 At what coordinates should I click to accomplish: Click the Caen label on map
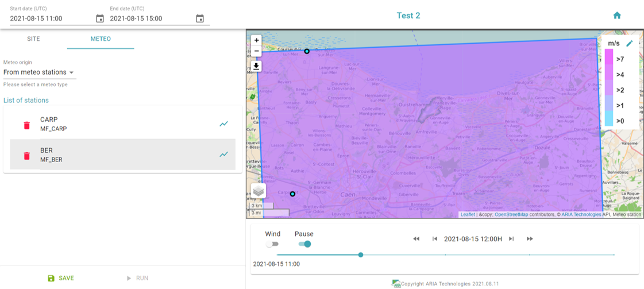[348, 195]
